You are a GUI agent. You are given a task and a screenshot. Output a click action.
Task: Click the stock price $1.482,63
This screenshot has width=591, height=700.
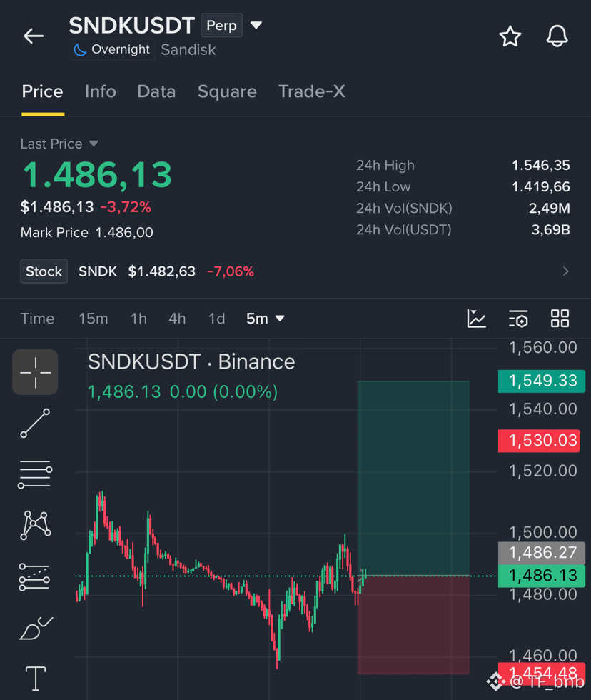161,271
